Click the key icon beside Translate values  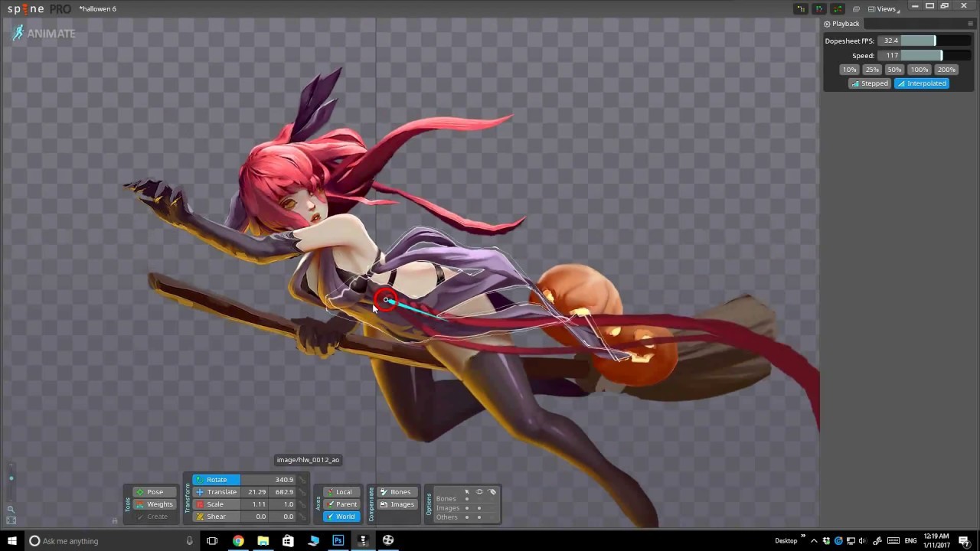tap(303, 492)
